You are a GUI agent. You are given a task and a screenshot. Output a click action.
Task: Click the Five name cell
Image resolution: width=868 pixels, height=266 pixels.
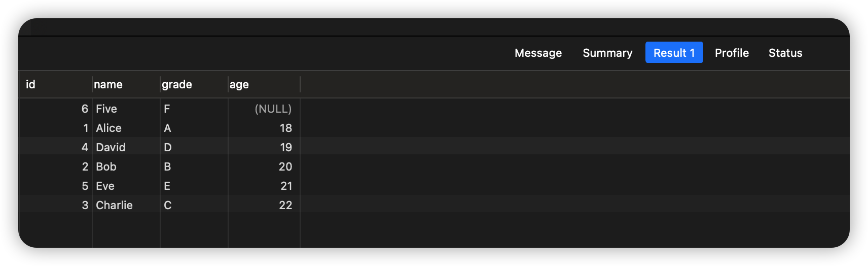click(x=106, y=109)
